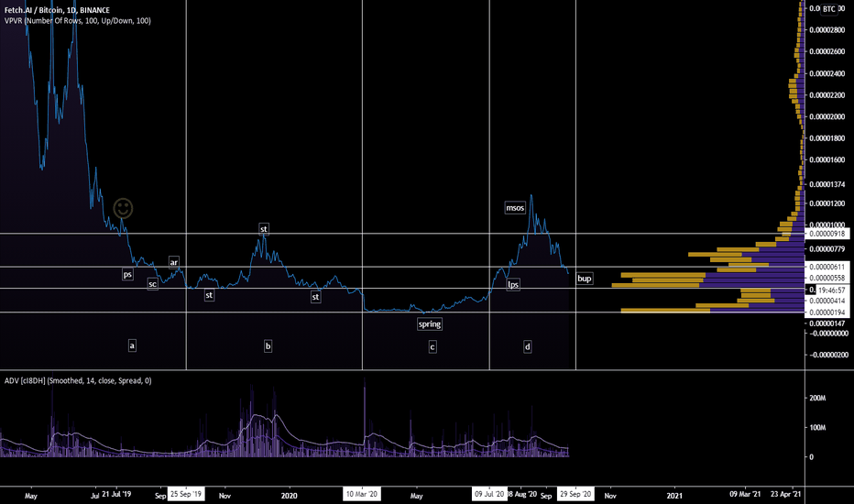Click the 0.00000611 horizontal line price tag
The width and height of the screenshot is (854, 504).
(x=827, y=267)
